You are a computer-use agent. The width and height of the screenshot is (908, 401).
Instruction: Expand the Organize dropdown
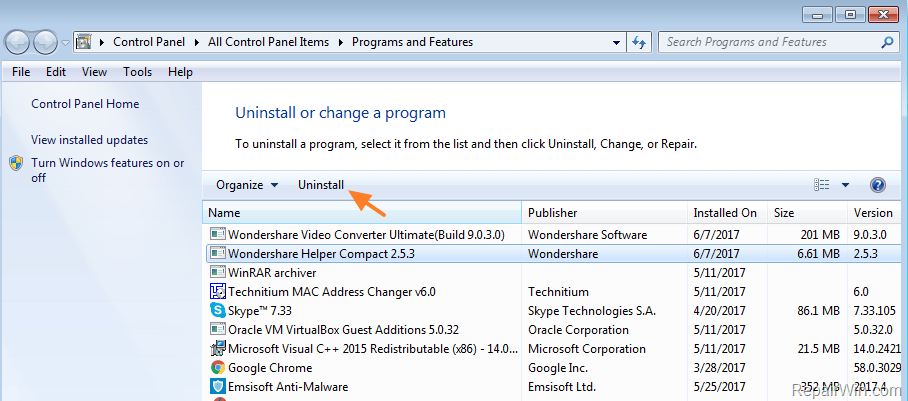(247, 185)
